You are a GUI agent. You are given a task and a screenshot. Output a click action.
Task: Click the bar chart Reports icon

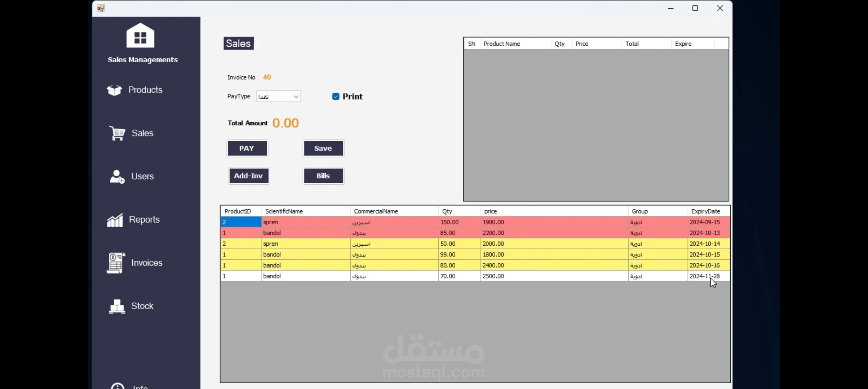[x=115, y=220]
